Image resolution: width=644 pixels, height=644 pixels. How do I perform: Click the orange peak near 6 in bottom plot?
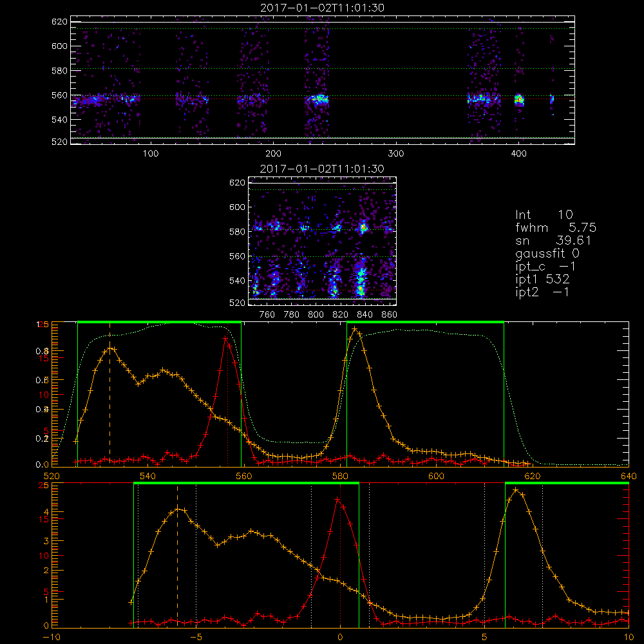(x=516, y=489)
